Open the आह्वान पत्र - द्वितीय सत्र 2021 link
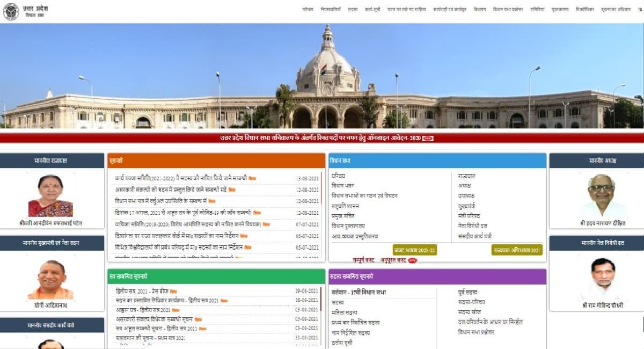The width and height of the screenshot is (644, 349). (x=143, y=310)
